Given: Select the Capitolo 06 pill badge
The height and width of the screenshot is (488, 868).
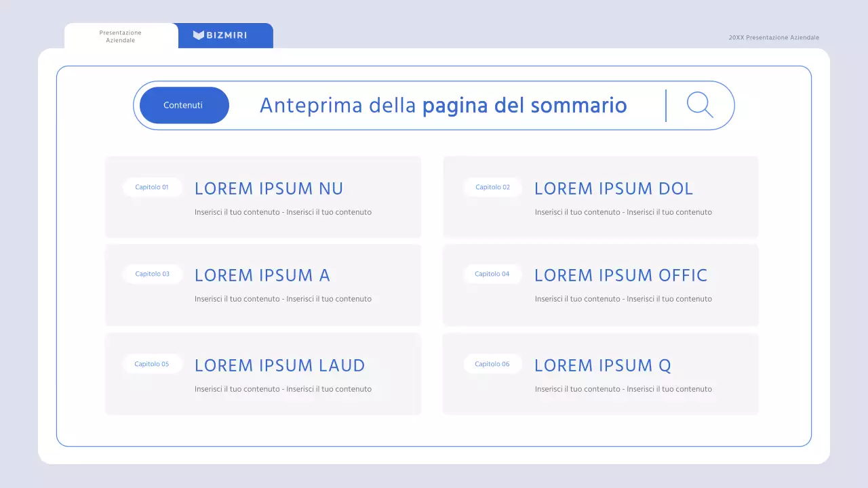Looking at the screenshot, I should point(492,363).
